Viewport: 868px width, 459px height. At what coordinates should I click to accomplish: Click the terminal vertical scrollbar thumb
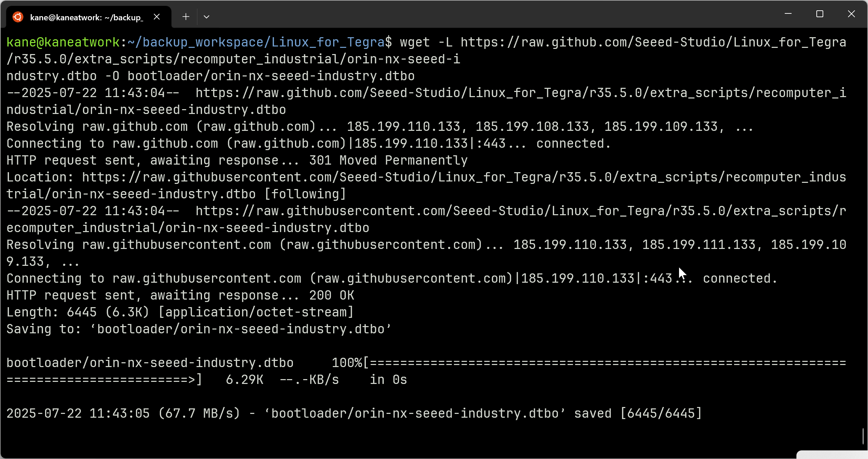pyautogui.click(x=863, y=436)
